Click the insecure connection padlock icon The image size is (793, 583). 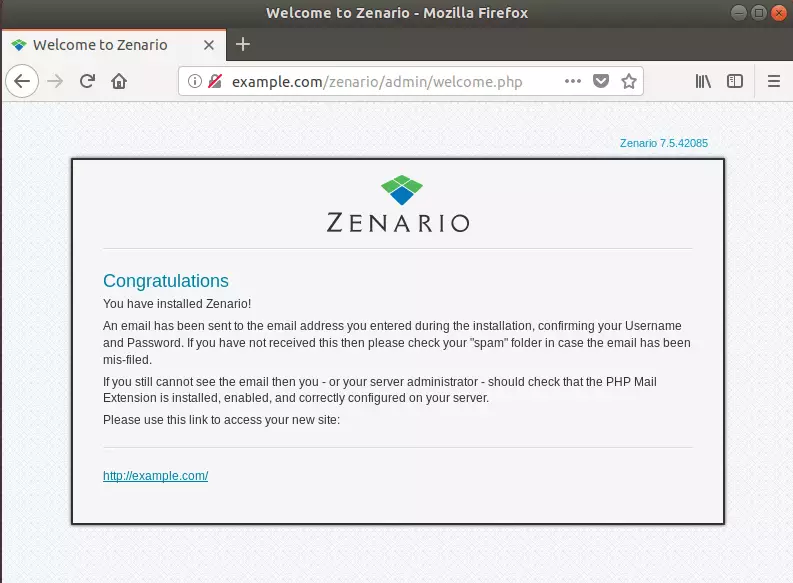pos(215,81)
